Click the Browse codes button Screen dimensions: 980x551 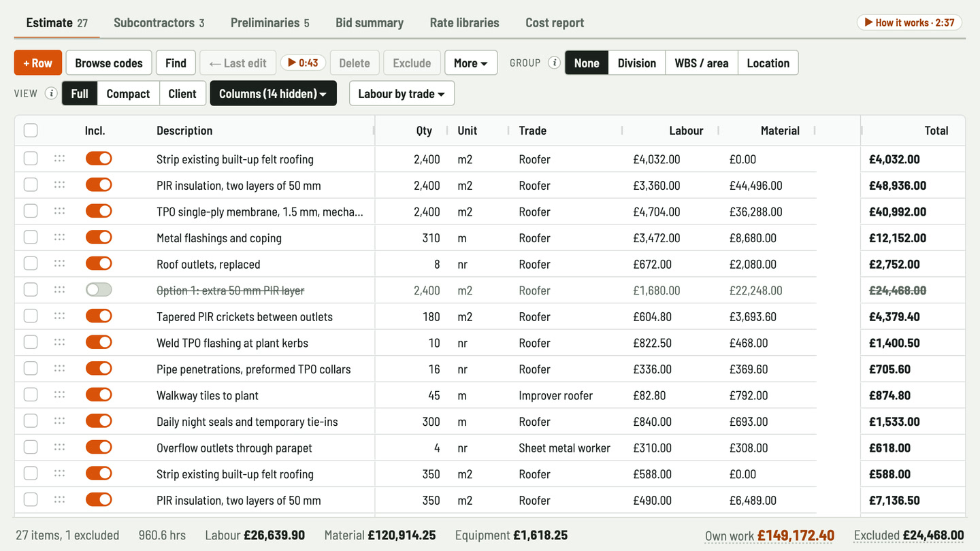point(109,63)
